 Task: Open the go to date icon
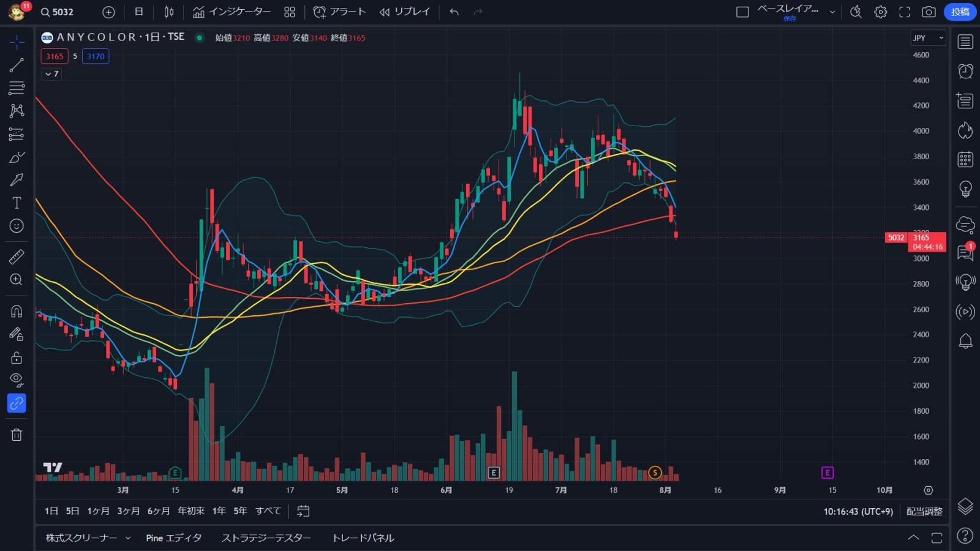[x=303, y=511]
